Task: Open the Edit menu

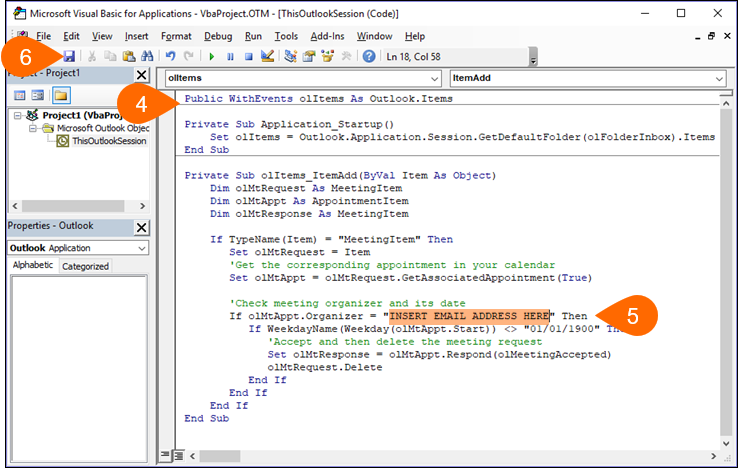Action: (x=72, y=36)
